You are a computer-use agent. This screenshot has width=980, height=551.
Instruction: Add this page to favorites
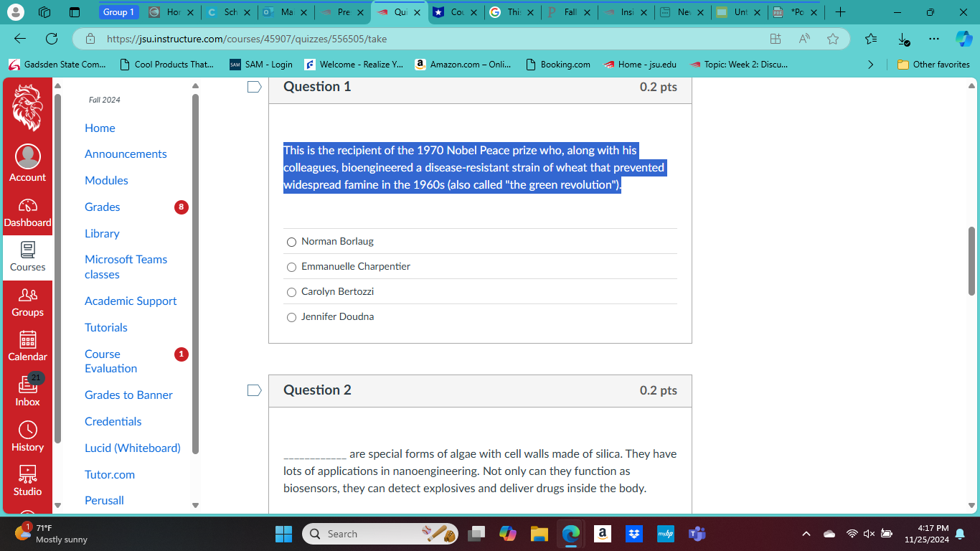click(832, 39)
